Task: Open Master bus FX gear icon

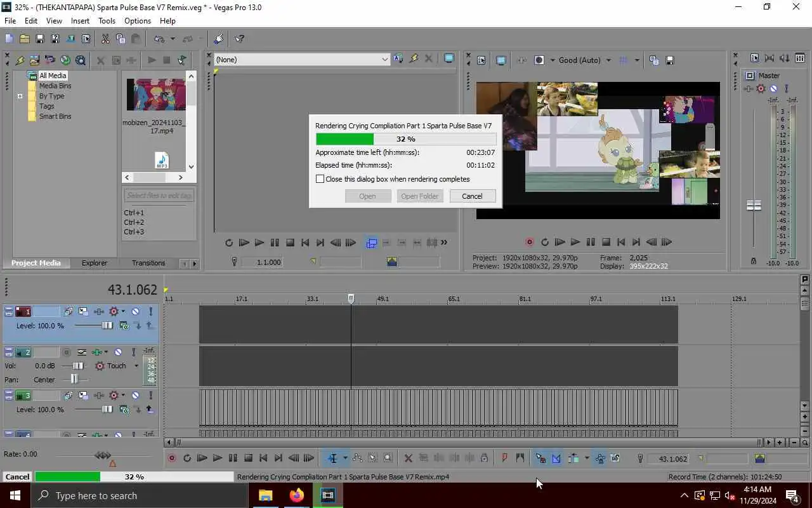Action: 761,89
